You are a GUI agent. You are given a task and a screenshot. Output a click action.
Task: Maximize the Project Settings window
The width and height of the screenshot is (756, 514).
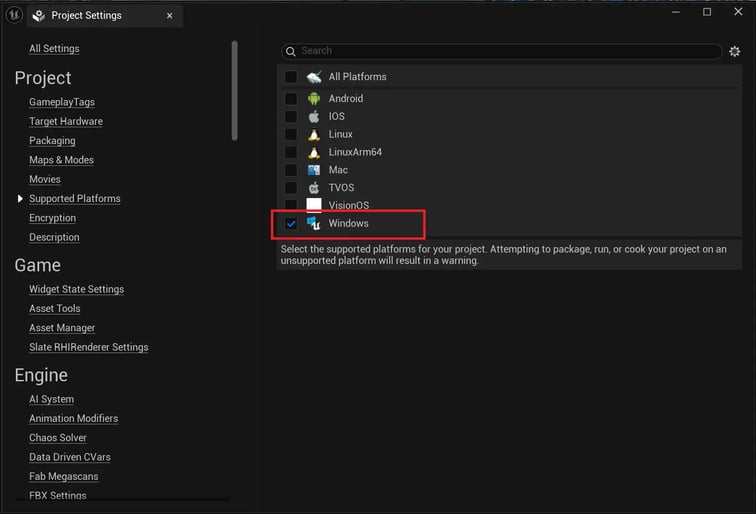(707, 12)
